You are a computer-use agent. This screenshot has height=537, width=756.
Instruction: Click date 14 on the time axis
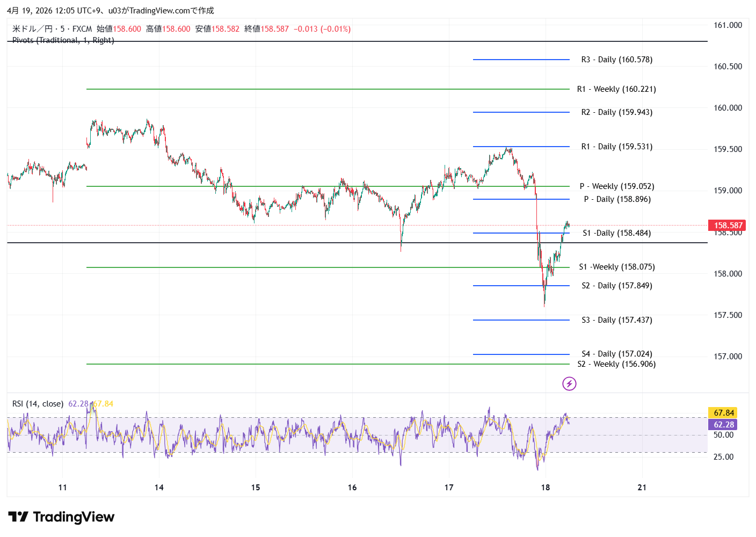click(159, 488)
